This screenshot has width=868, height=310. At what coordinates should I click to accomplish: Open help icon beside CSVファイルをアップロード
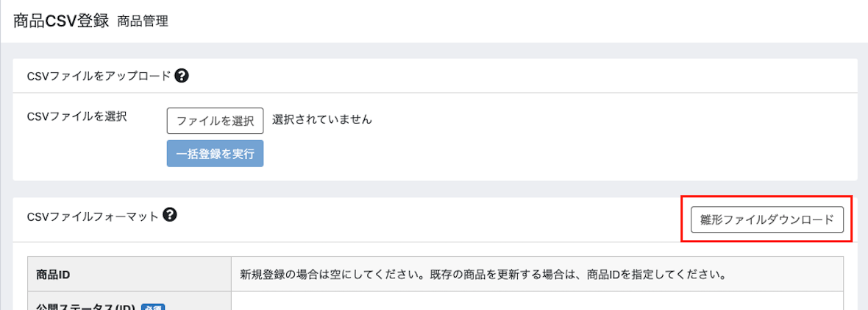pos(182,75)
